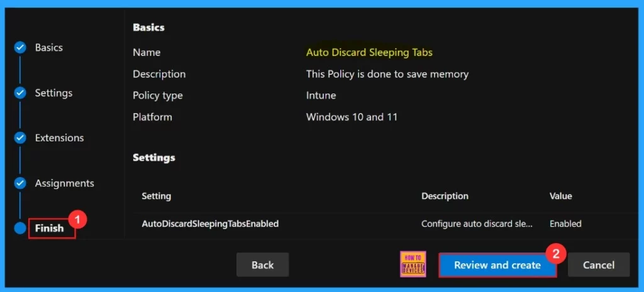Click the Enabled value cell
Viewport: 644px width, 292px height.
coord(565,224)
